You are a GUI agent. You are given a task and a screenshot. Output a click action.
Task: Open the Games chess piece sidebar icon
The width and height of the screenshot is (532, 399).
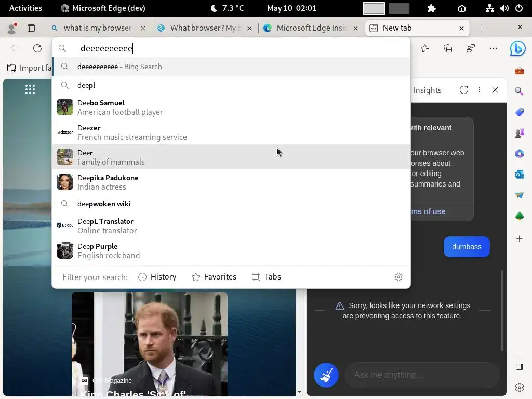[519, 132]
